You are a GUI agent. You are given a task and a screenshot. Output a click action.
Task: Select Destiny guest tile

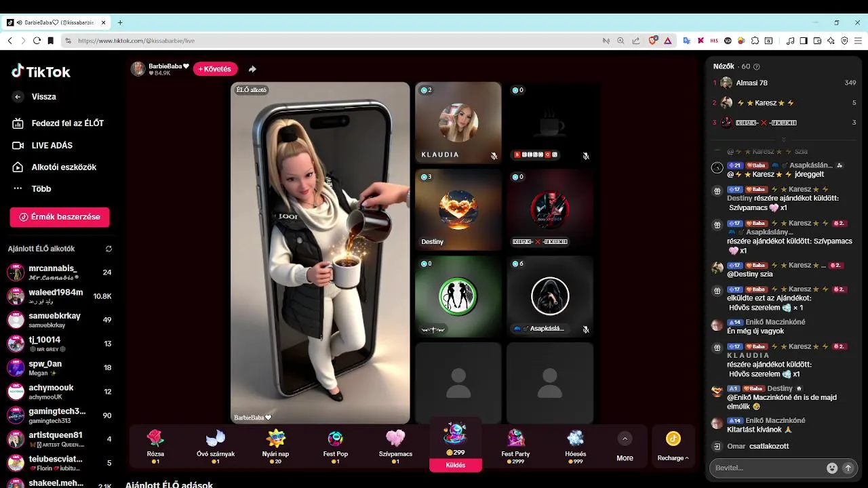458,209
